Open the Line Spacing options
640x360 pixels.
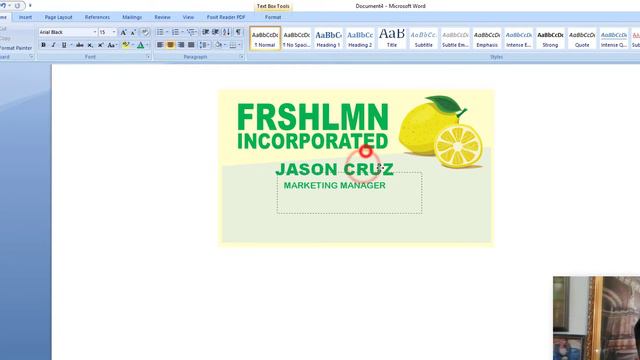pos(204,45)
